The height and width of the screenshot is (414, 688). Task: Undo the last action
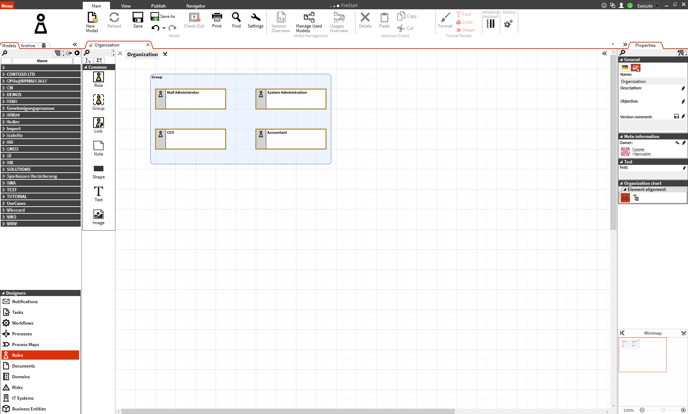pos(155,28)
